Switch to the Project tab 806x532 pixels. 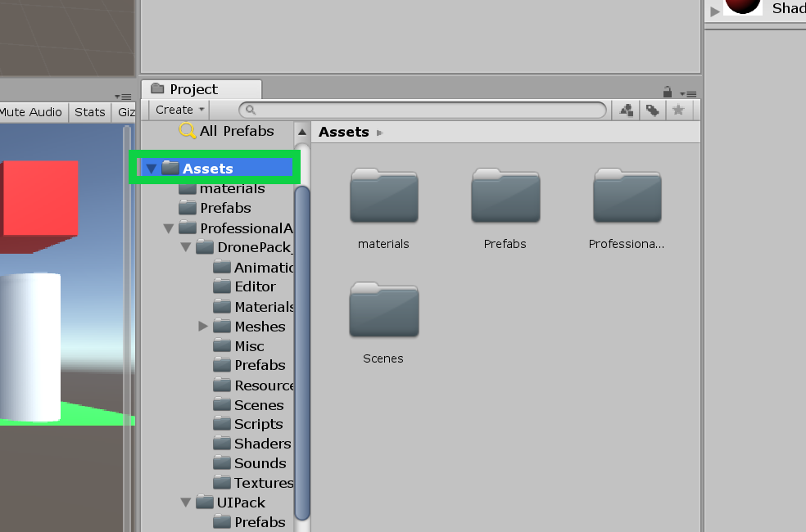pyautogui.click(x=193, y=89)
